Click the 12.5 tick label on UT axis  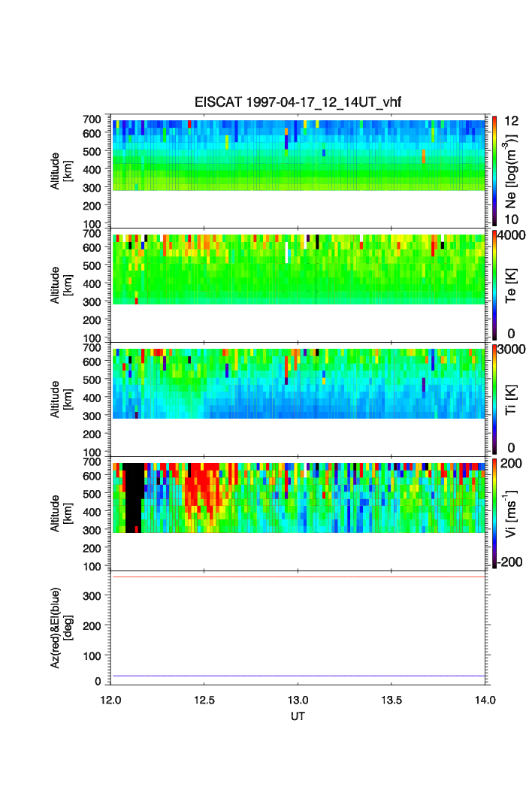[x=204, y=700]
